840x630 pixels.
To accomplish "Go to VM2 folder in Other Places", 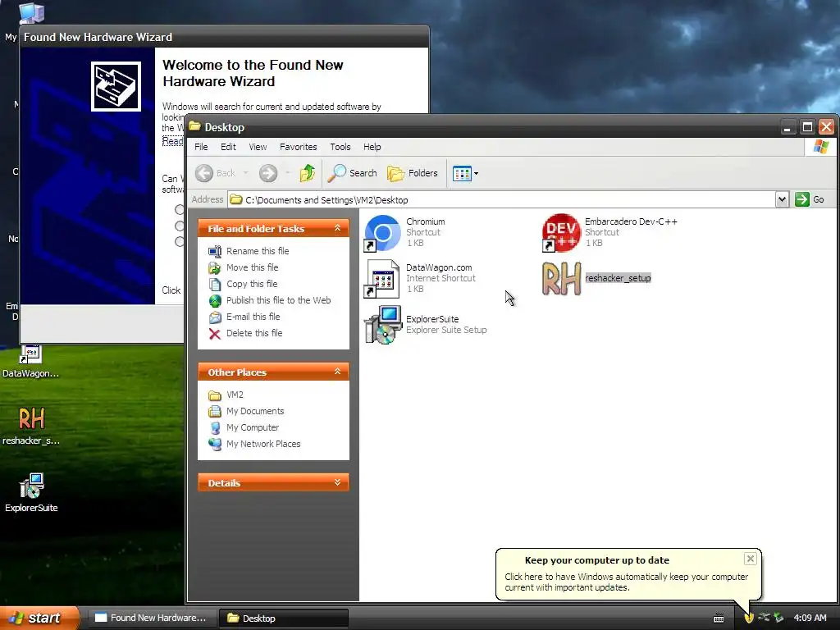I will (235, 395).
